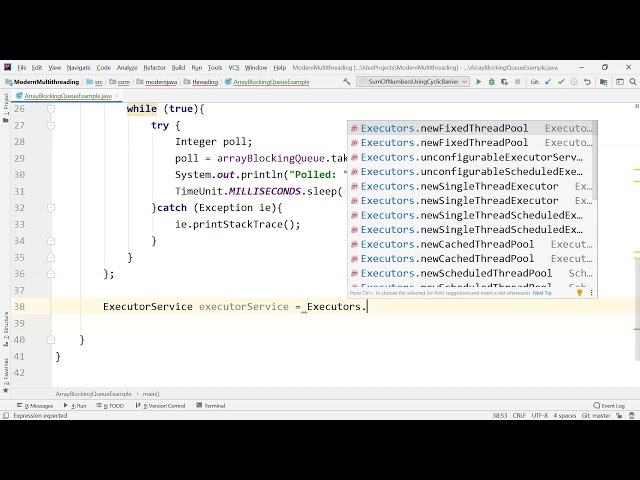This screenshot has height=480, width=640.
Task: Close the ArrayBlockingQueueExample.java tab
Action: coord(117,96)
